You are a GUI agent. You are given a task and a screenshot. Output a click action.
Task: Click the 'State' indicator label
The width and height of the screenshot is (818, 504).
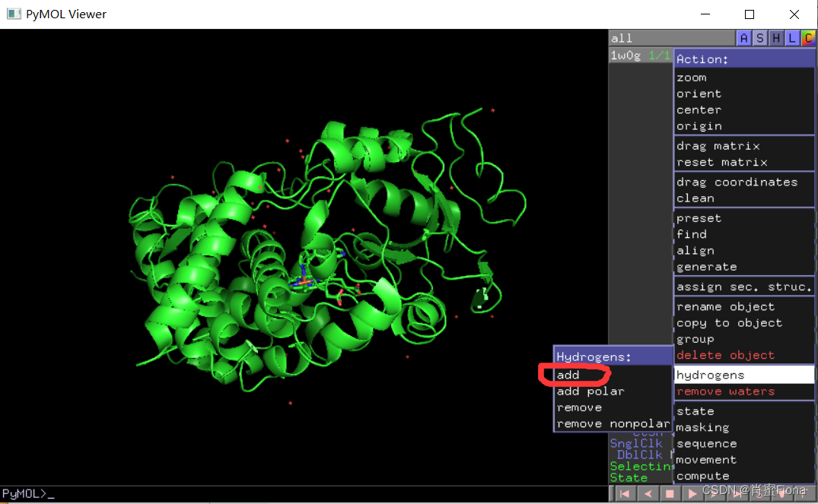(629, 477)
